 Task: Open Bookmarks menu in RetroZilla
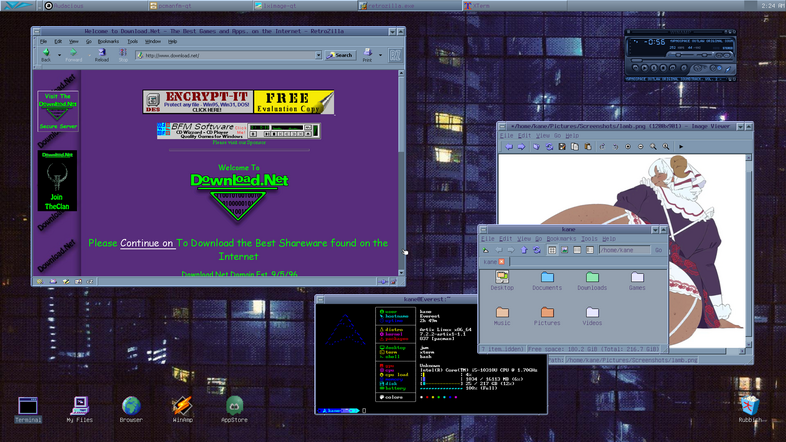108,42
